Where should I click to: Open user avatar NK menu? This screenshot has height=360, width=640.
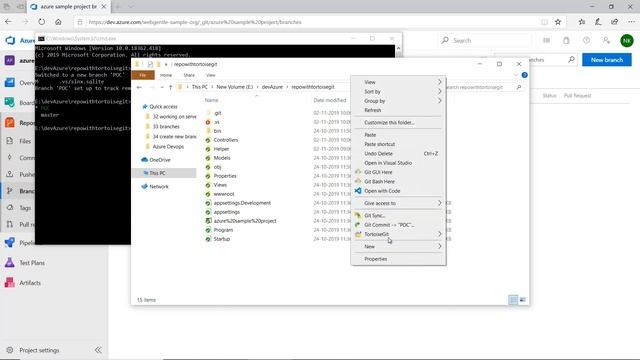pyautogui.click(x=627, y=40)
